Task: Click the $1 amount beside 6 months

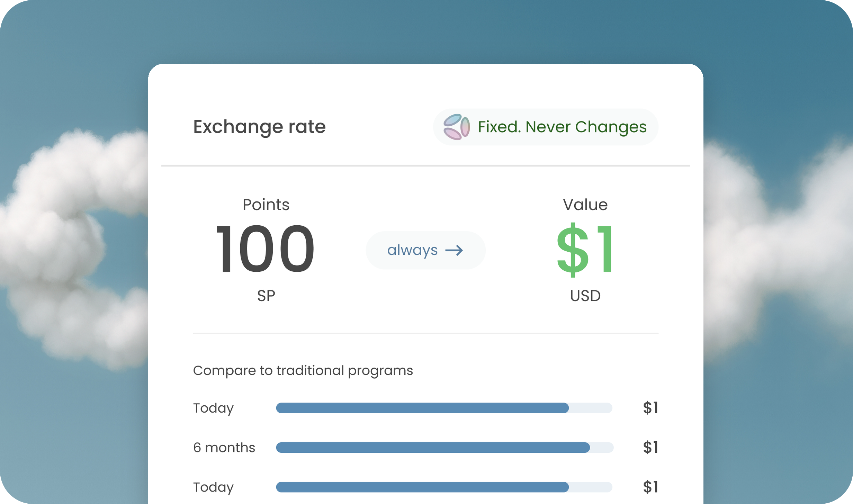Action: pyautogui.click(x=650, y=447)
